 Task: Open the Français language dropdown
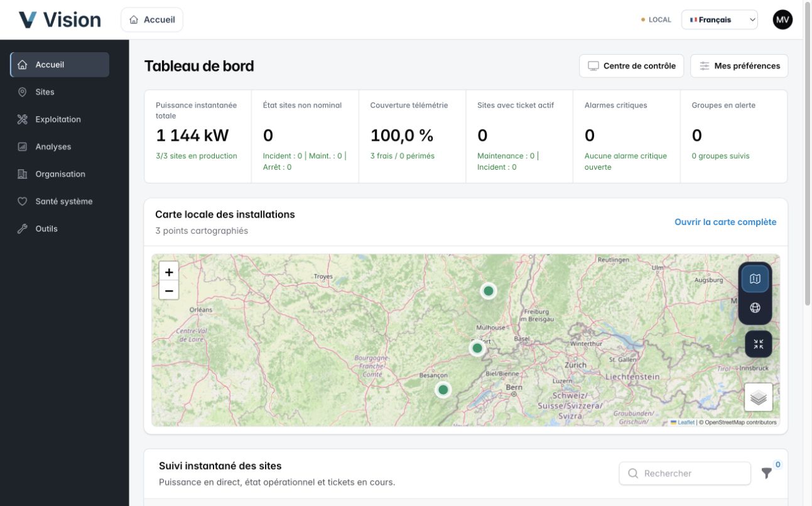720,19
